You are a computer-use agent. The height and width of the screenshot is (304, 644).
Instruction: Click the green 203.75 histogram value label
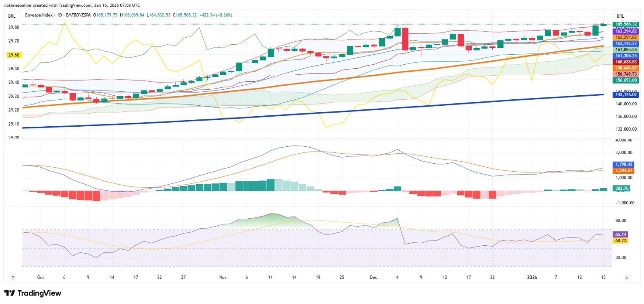click(622, 189)
